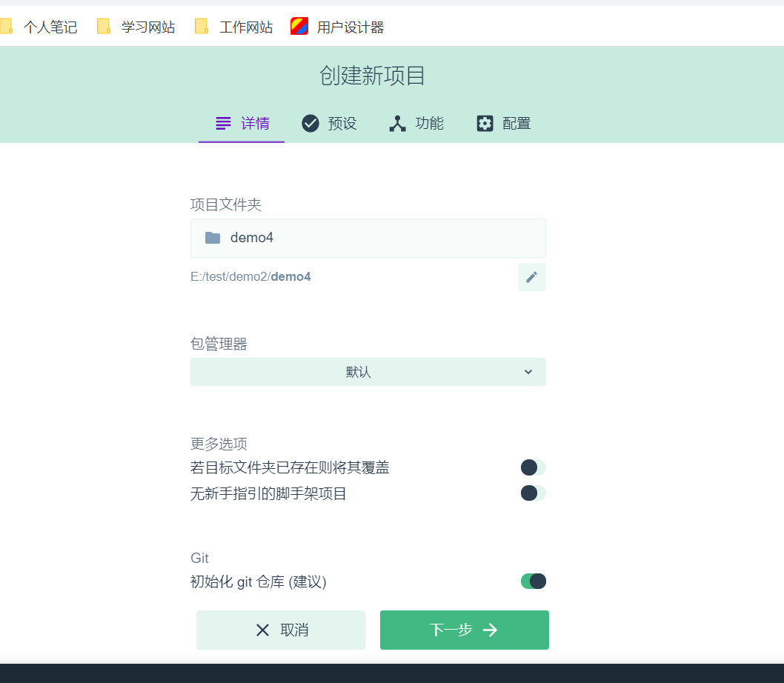Switch to the 配置 tab

(x=503, y=123)
